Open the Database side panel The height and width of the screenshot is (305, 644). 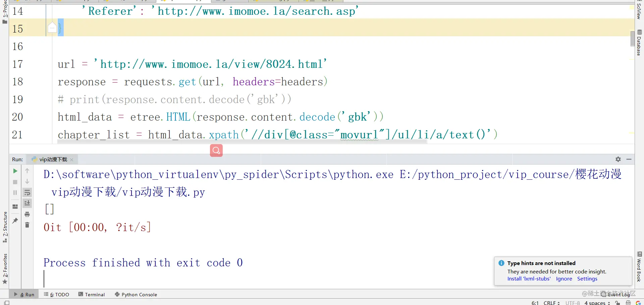click(x=639, y=42)
